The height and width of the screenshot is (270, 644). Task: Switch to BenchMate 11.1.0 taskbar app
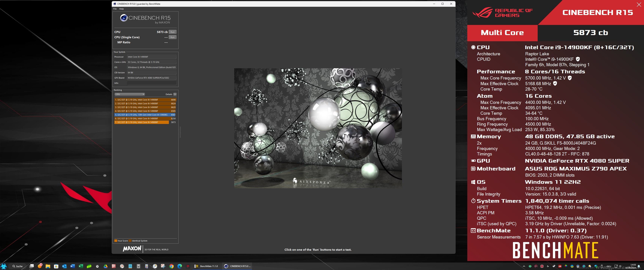coord(206,266)
